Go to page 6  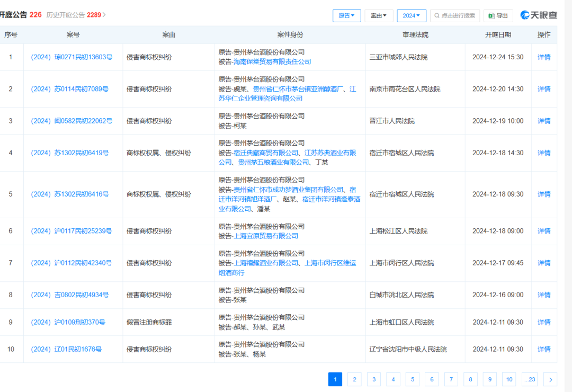point(432,379)
